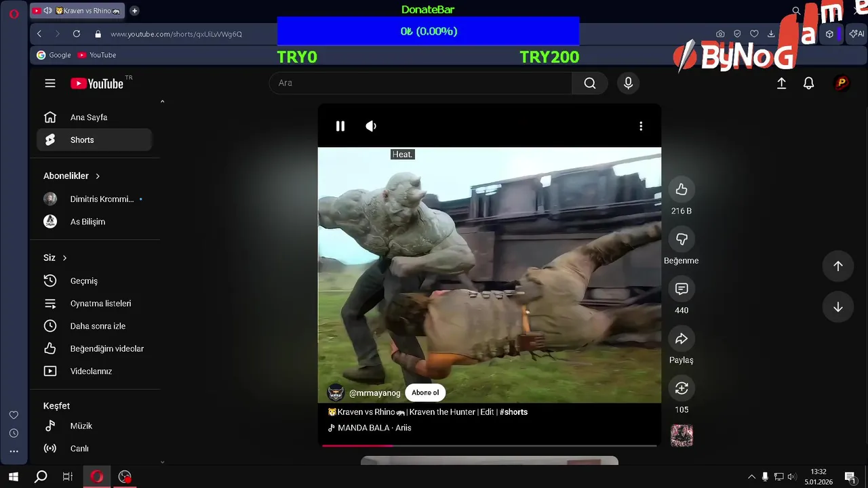
Task: Pause the Shorts video
Action: click(x=340, y=126)
